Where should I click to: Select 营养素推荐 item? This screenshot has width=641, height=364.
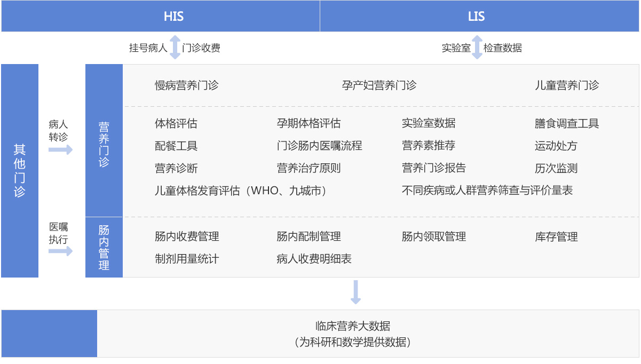429,146
